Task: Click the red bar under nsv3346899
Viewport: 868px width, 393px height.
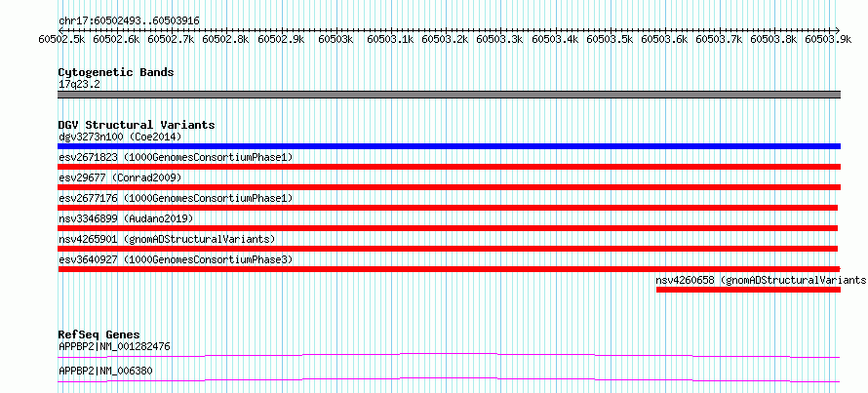Action: pyautogui.click(x=448, y=228)
